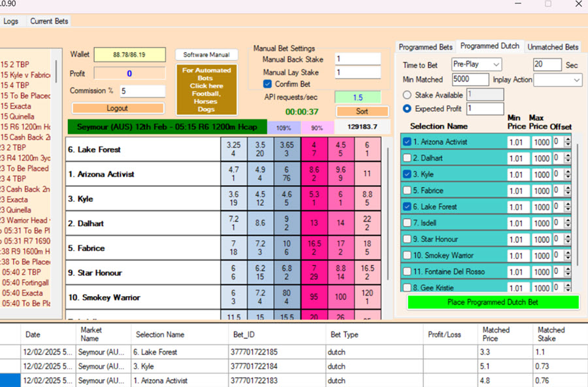Click the For Automated Bots gold banner

(x=206, y=89)
